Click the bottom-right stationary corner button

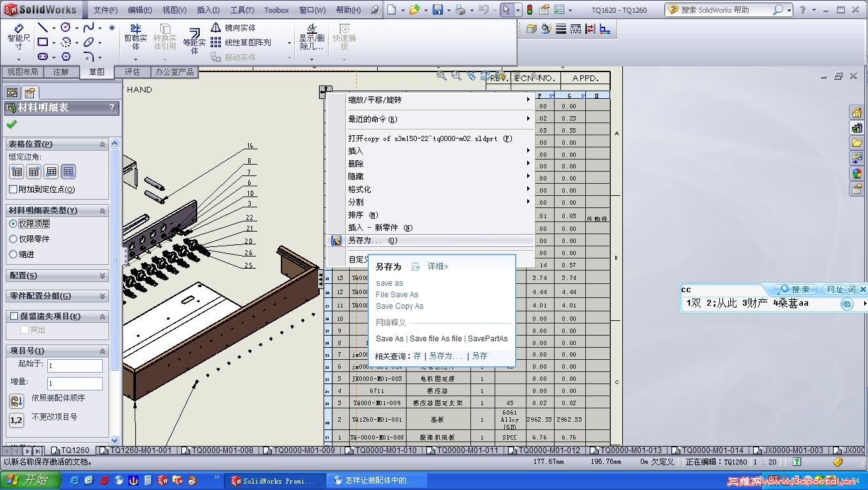pos(68,172)
